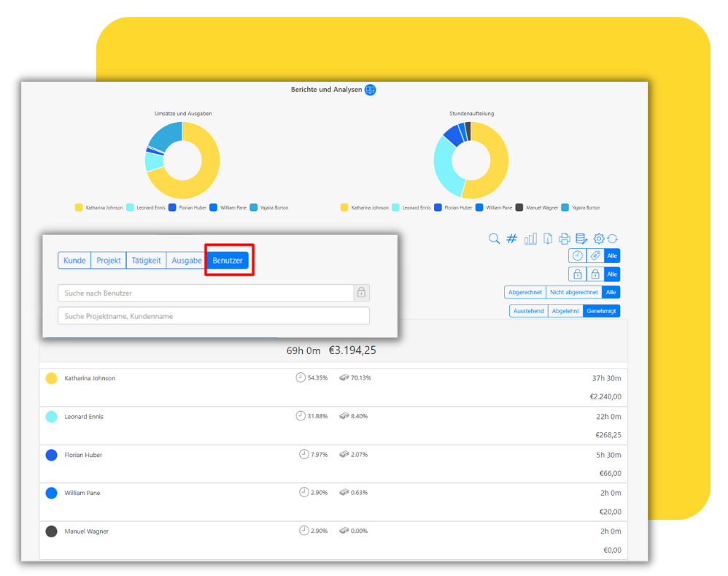Print the report via printer icon
Screen dimensions: 728x576
[565, 239]
